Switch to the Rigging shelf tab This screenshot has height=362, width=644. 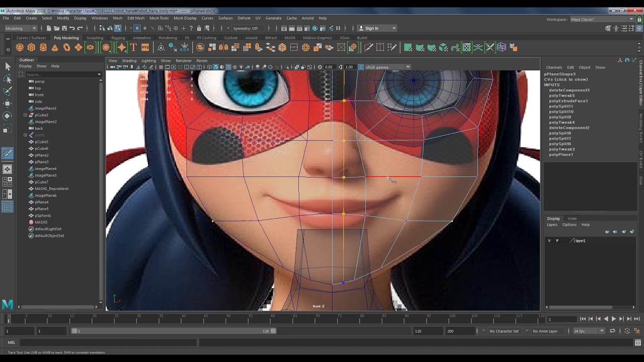118,38
